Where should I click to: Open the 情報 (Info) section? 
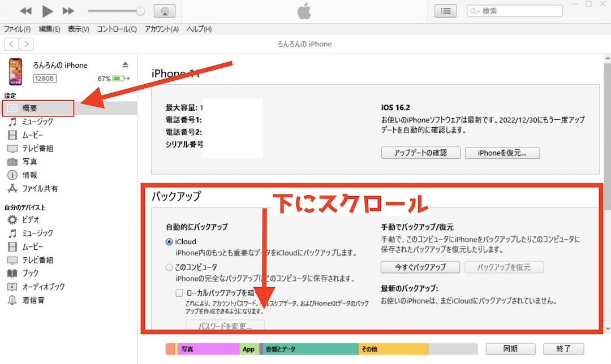(37, 175)
